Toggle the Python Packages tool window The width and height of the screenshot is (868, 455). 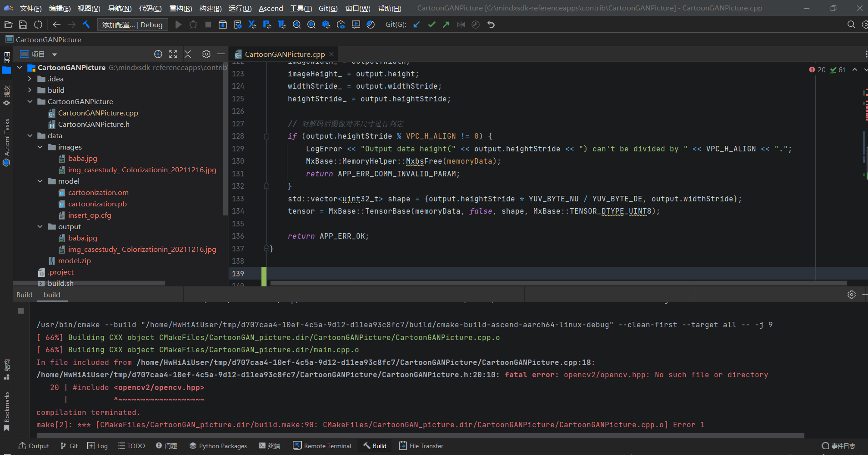tap(218, 445)
